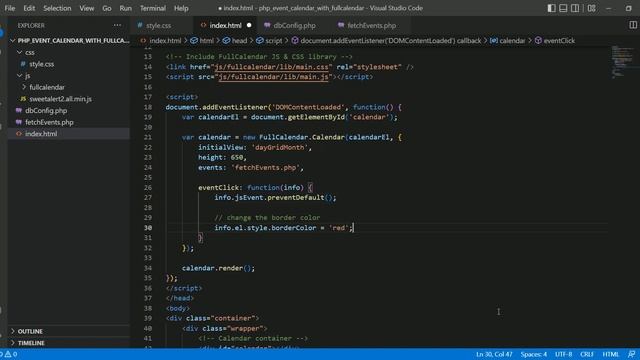Switch to the index.html tab

[225, 25]
